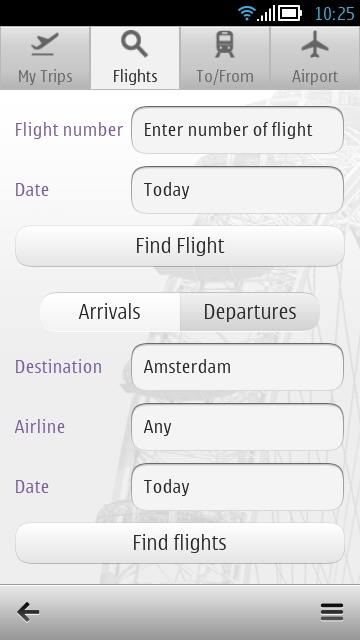
Task: Tap the Airport airplane icon
Action: pos(315,44)
